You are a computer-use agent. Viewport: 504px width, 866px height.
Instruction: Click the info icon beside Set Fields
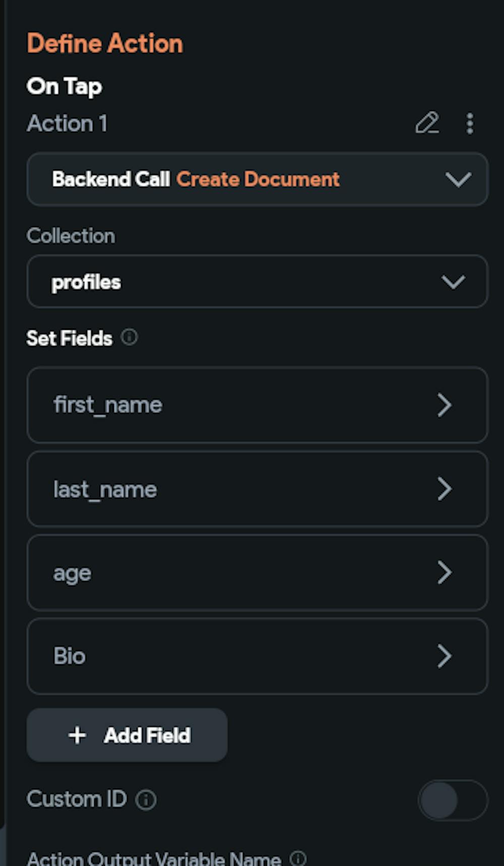pyautogui.click(x=130, y=337)
